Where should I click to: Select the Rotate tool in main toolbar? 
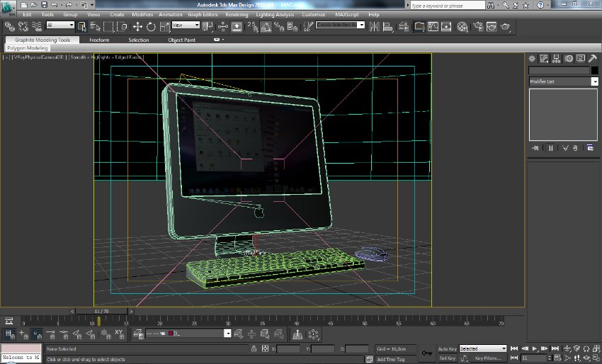151,27
